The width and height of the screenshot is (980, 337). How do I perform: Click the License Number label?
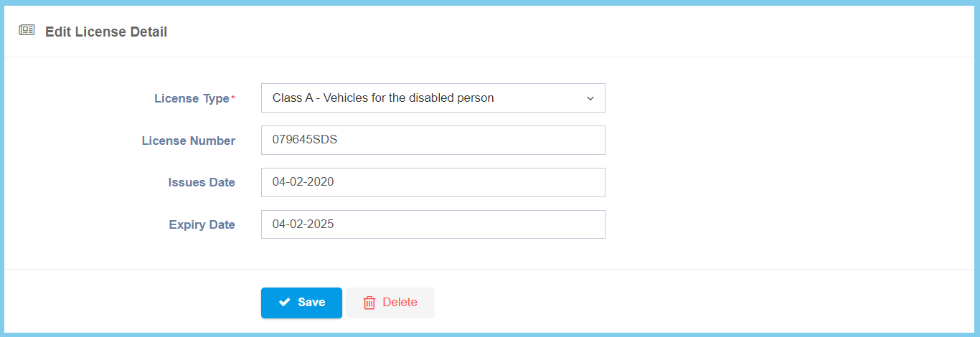point(189,141)
